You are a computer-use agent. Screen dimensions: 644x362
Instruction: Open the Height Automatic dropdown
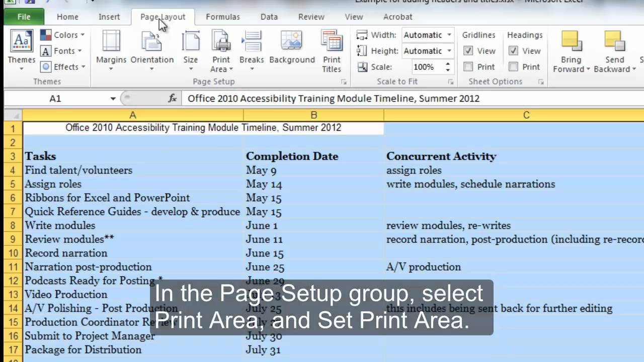click(449, 51)
